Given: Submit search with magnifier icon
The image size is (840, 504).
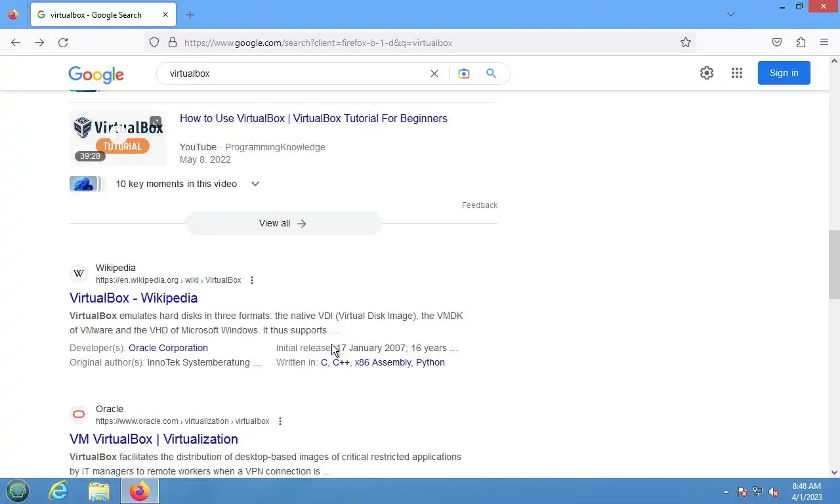Looking at the screenshot, I should click(x=491, y=73).
